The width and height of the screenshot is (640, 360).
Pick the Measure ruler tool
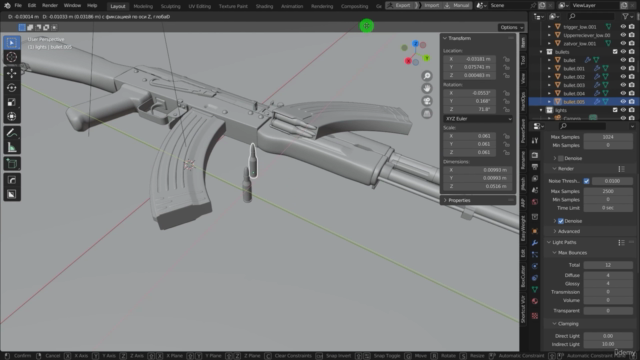pyautogui.click(x=12, y=147)
